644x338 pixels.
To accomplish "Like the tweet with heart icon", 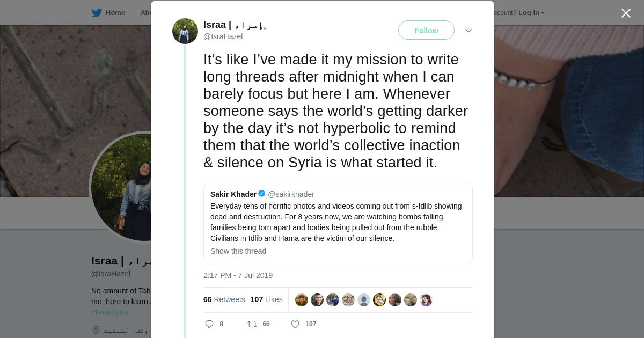I will pyautogui.click(x=295, y=324).
